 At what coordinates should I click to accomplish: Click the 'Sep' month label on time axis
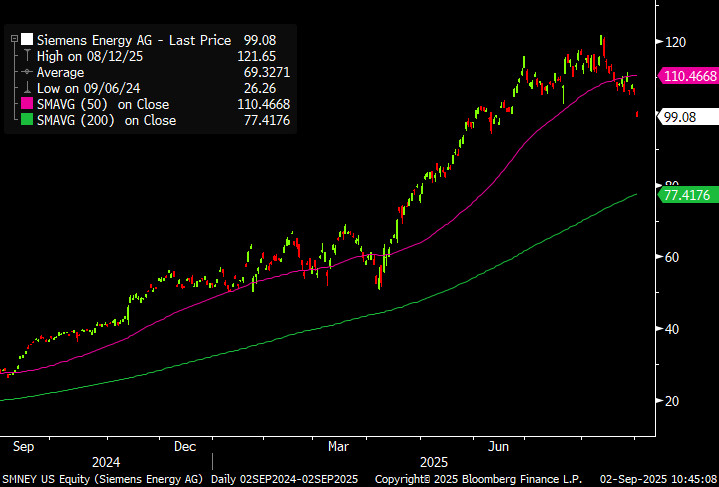[x=23, y=447]
